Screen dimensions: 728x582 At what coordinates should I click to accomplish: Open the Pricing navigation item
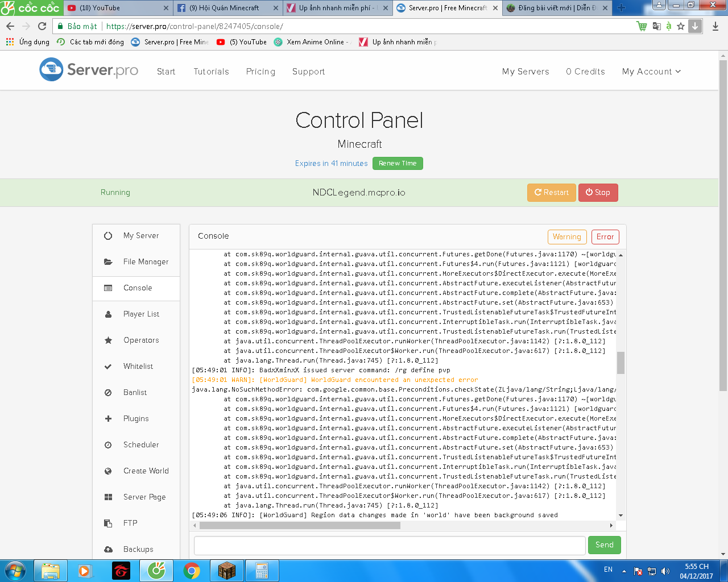[x=260, y=72]
